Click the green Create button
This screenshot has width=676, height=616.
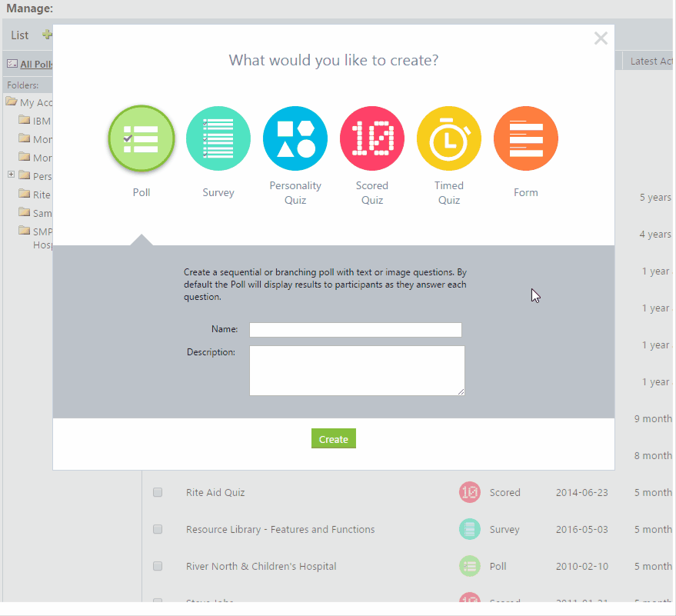click(x=334, y=438)
